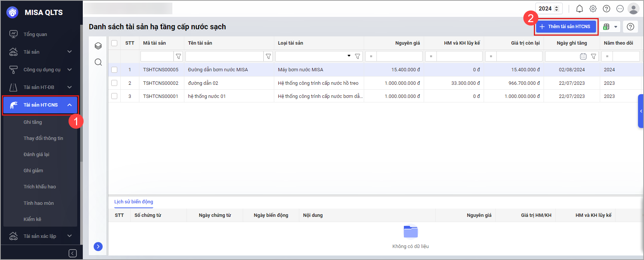644x260 pixels.
Task: Collapse sidebar using bottom arrow icon
Action: pos(73,253)
